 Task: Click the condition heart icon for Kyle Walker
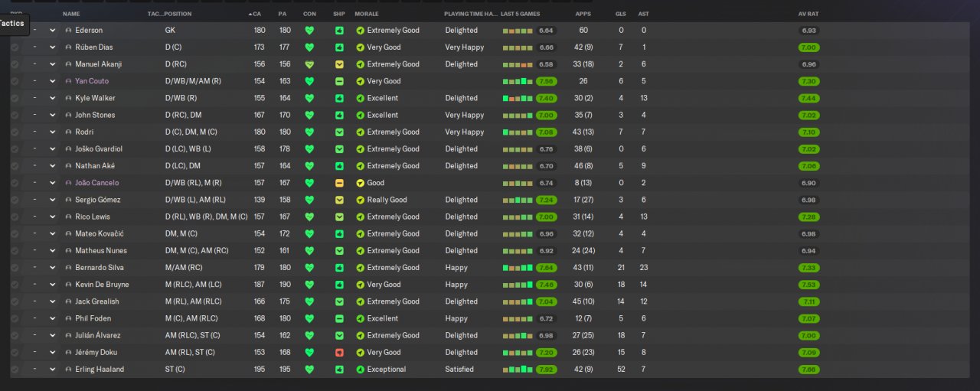[x=309, y=98]
